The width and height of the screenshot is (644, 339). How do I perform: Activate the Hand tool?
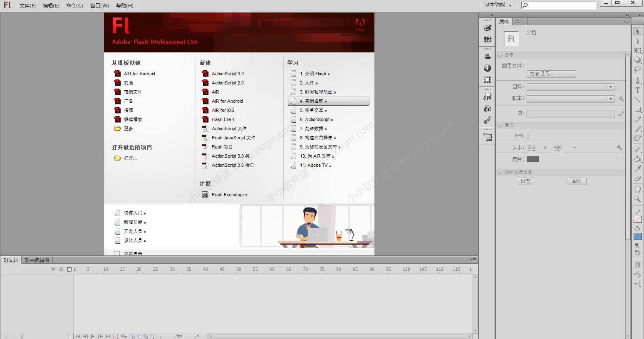(x=637, y=189)
